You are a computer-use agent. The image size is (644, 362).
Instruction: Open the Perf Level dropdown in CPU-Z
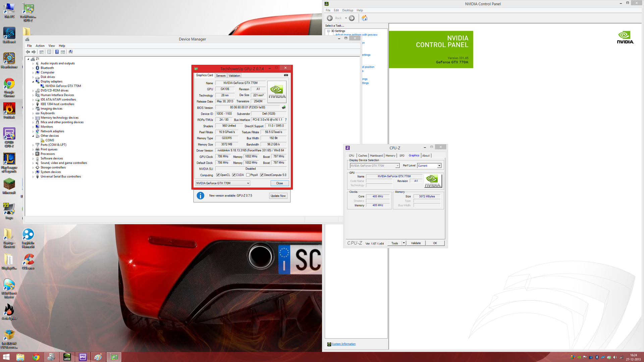tap(429, 166)
